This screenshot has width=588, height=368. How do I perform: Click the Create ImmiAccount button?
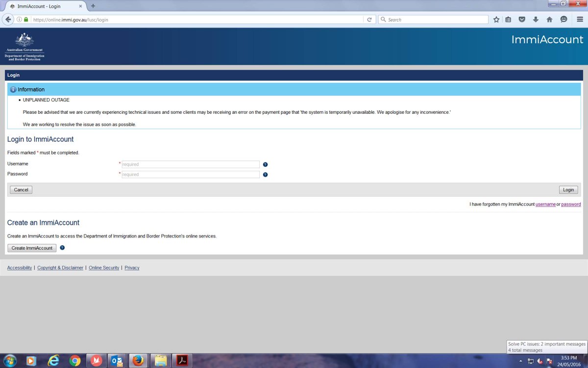[x=32, y=248]
